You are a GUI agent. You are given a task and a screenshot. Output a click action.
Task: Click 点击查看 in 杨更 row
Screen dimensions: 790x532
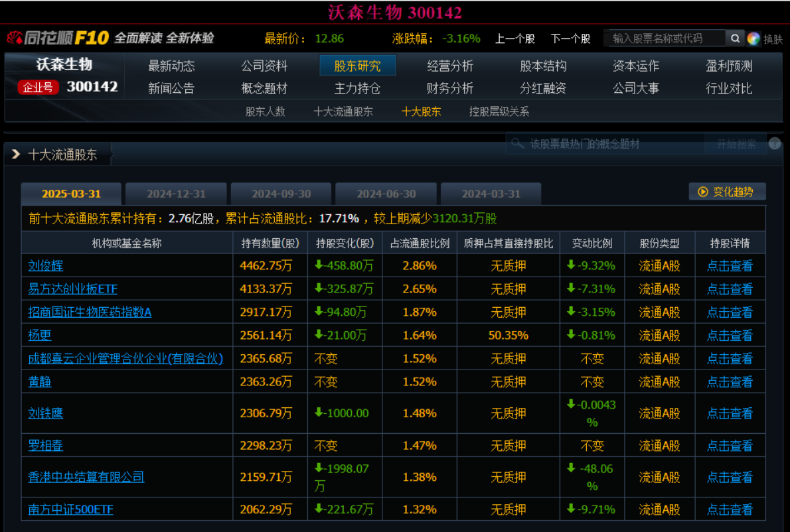pyautogui.click(x=730, y=335)
